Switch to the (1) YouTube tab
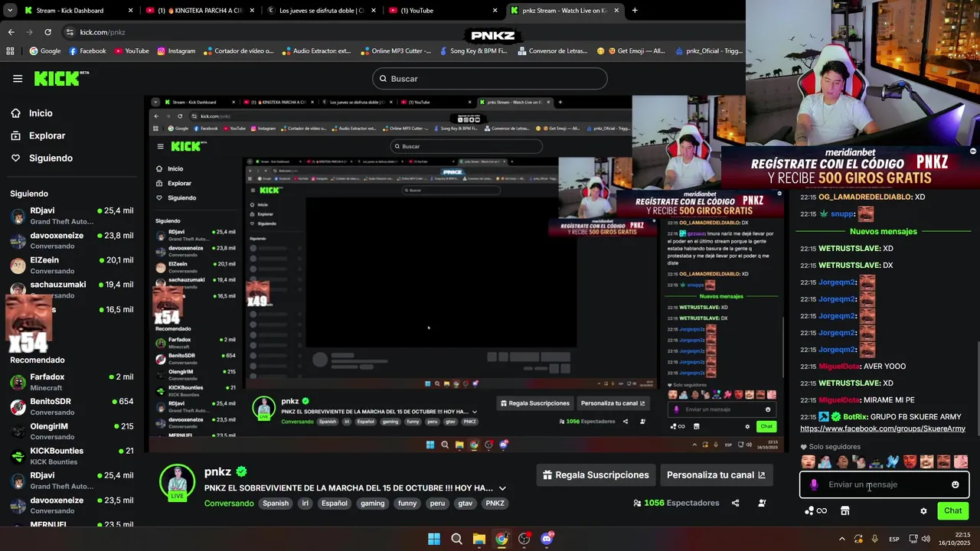This screenshot has height=551, width=980. click(x=443, y=11)
